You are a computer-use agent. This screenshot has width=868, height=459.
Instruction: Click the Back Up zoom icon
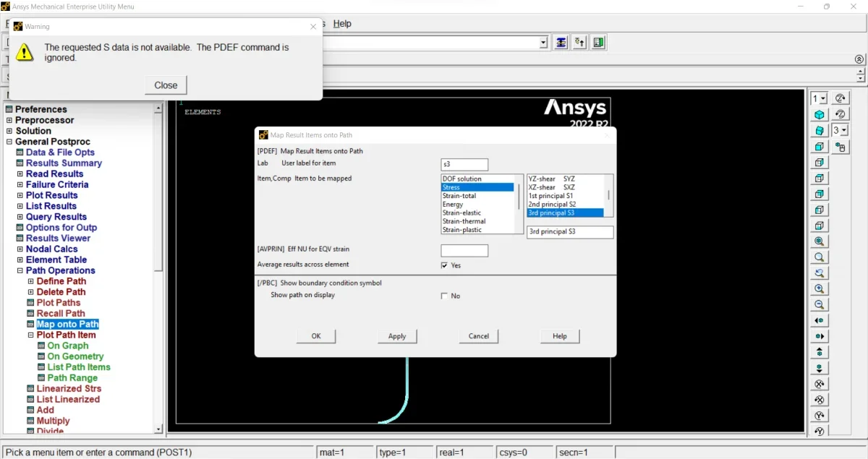pos(819,273)
